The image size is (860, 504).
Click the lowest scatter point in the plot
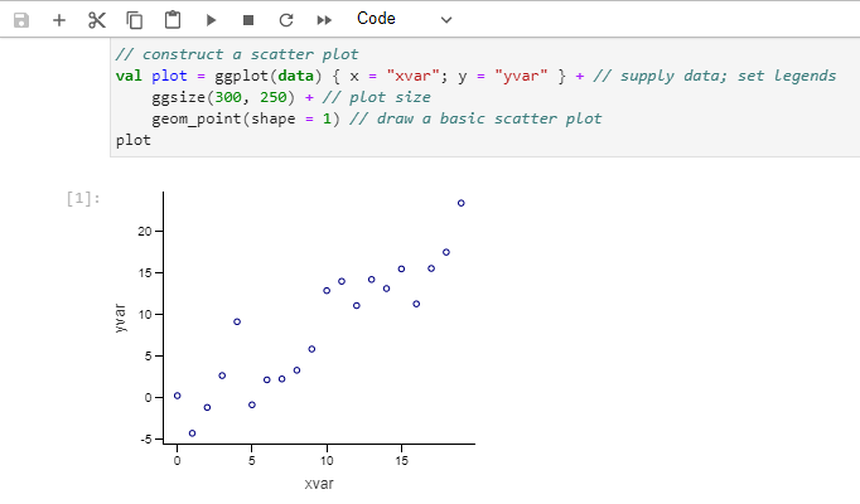click(192, 433)
